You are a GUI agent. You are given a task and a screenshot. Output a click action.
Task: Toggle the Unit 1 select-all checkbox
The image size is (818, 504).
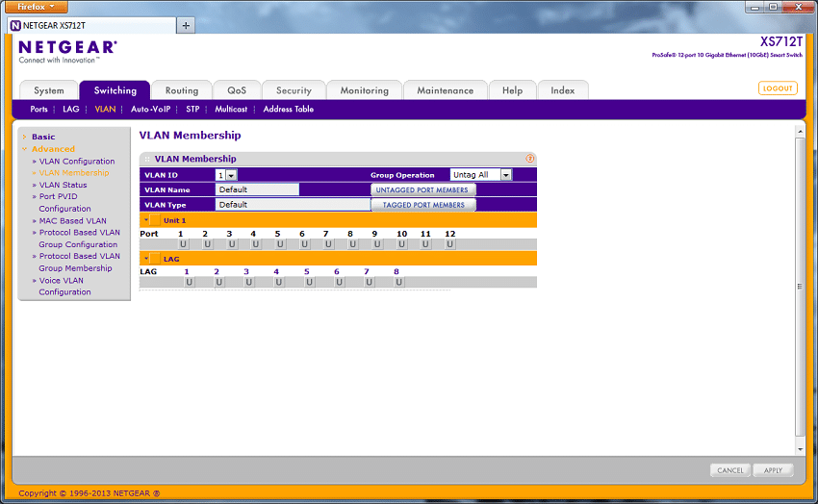click(x=155, y=220)
